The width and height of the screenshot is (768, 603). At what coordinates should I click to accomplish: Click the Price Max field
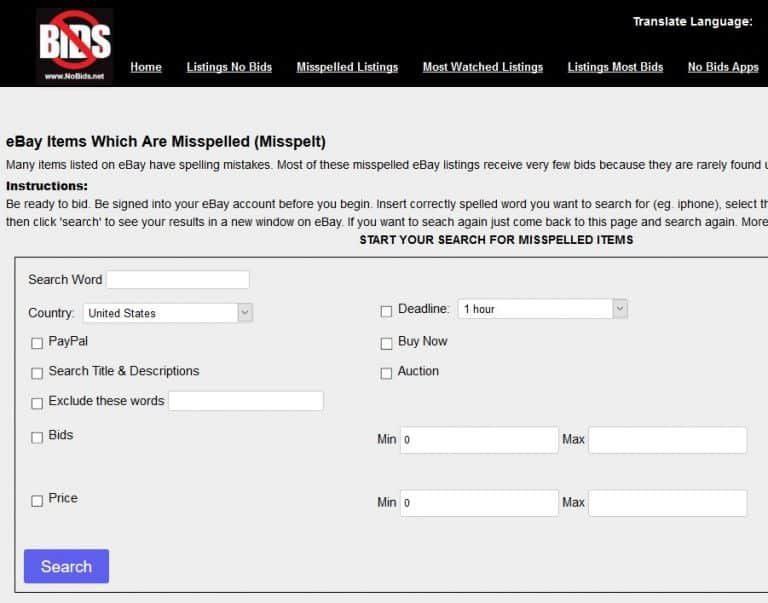pos(668,503)
